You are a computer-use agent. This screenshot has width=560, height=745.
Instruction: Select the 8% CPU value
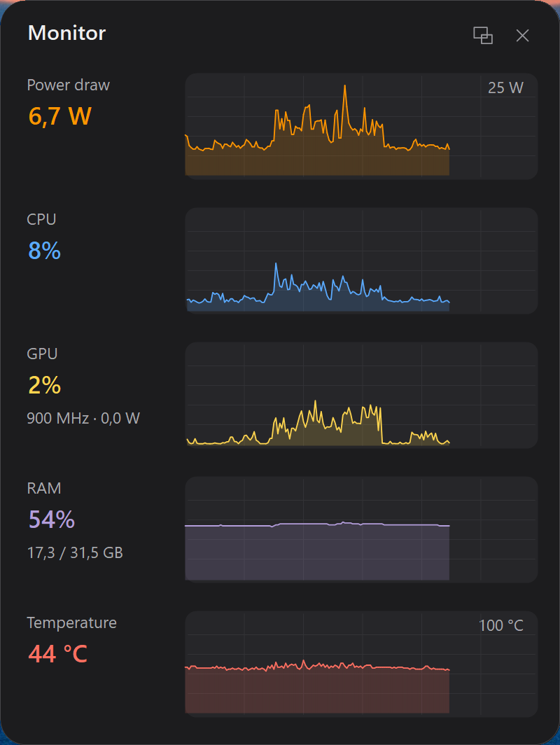pyautogui.click(x=45, y=251)
